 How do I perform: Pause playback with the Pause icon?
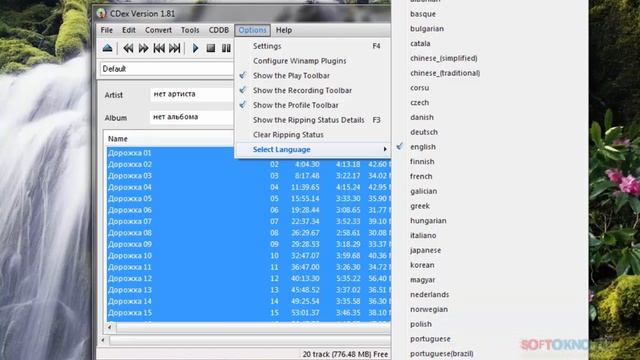coord(226,48)
